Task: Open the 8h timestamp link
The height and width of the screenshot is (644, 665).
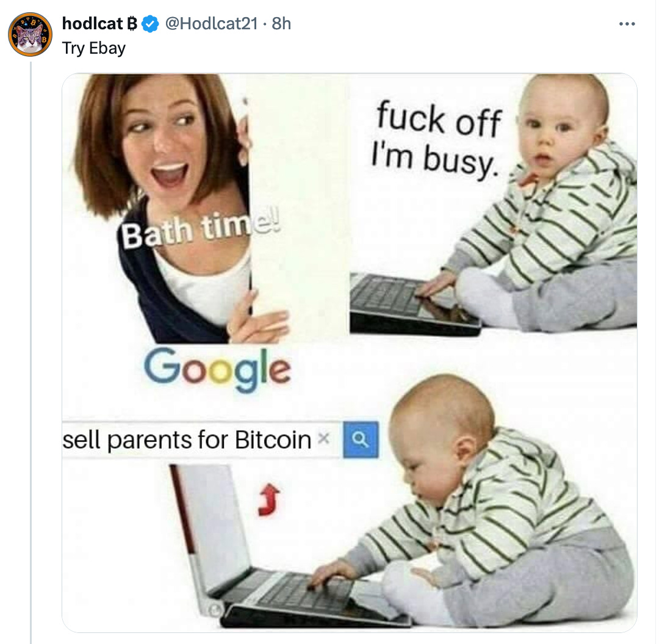Action: (281, 23)
